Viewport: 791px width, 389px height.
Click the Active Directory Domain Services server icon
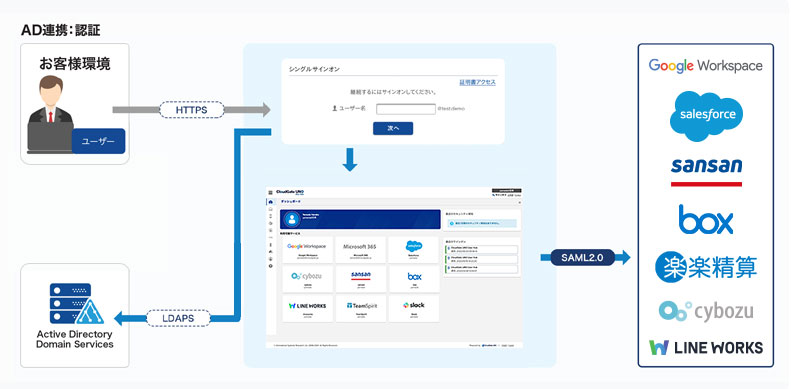pos(76,303)
